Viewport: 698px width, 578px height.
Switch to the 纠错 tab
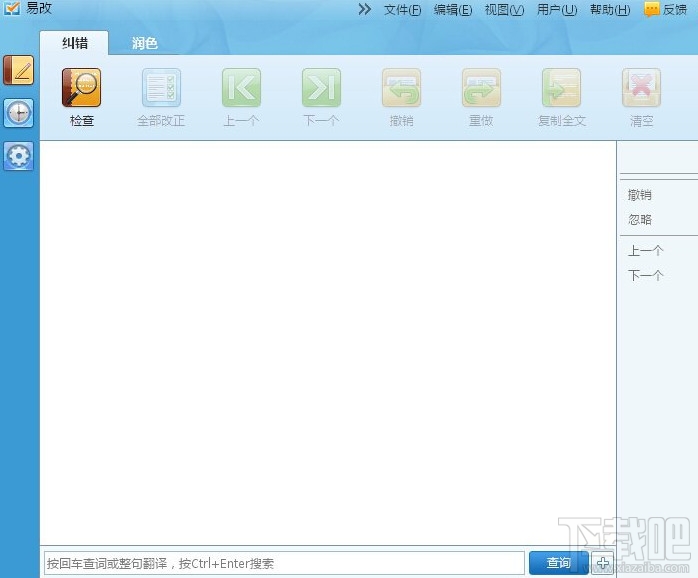tap(74, 43)
